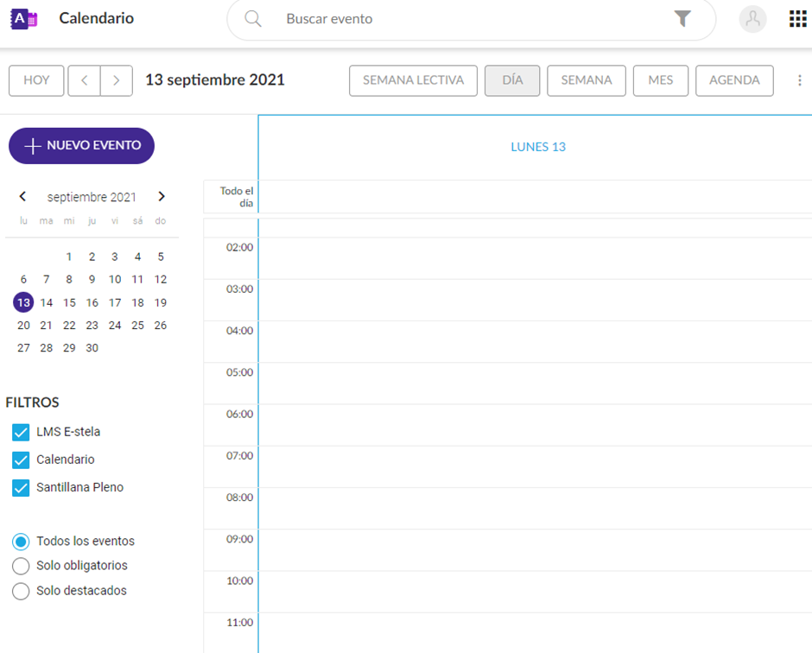Switch to the Agenda view
Image resolution: width=812 pixels, height=653 pixels.
tap(733, 80)
